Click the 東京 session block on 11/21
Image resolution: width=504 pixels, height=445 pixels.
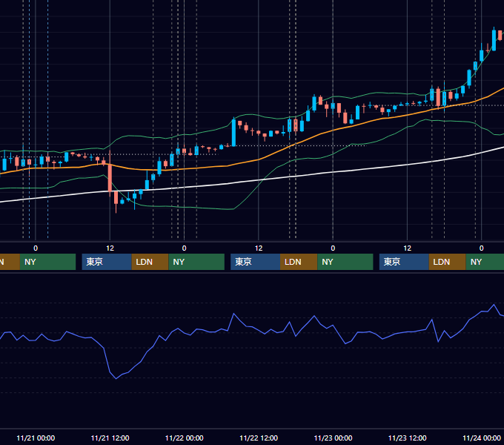click(107, 262)
